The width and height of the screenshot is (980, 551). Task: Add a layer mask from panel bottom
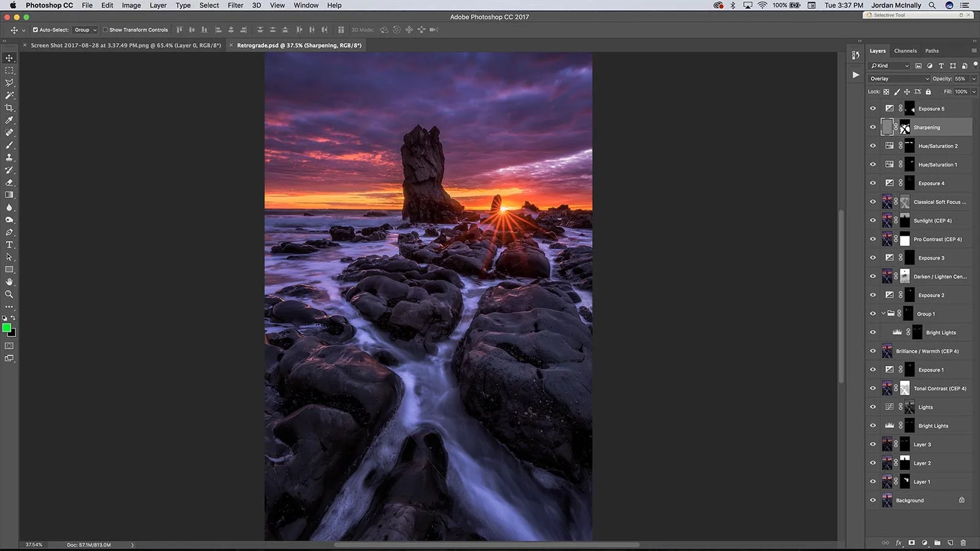tap(911, 542)
